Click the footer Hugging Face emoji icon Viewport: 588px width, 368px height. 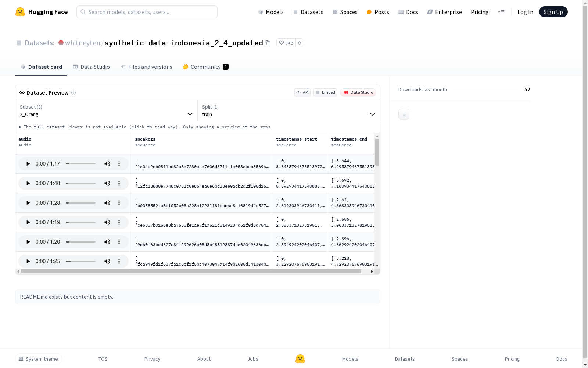click(300, 359)
